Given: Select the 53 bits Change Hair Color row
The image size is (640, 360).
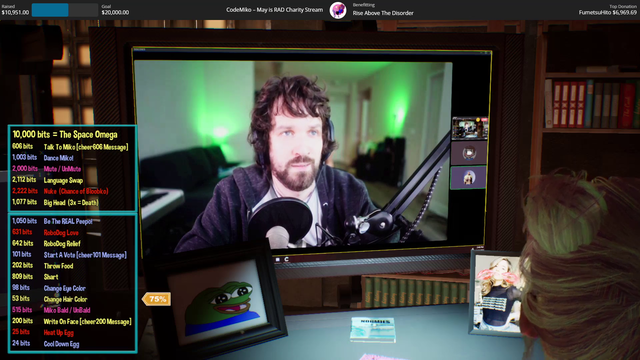Looking at the screenshot, I should pyautogui.click(x=50, y=299).
